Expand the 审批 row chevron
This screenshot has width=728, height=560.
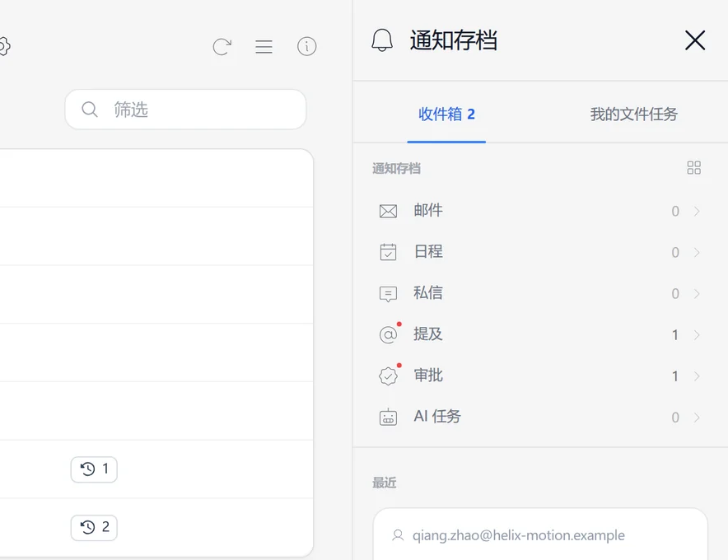(x=697, y=376)
